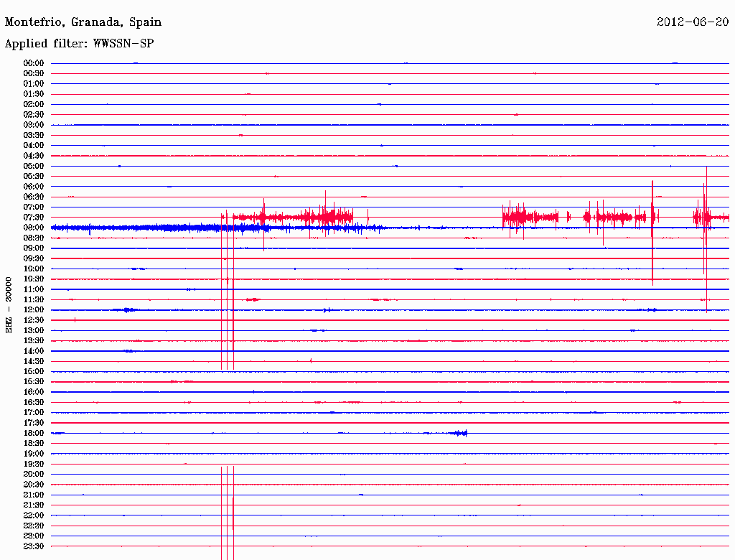Select the 02:00 time label
735x560 pixels.
(x=34, y=104)
